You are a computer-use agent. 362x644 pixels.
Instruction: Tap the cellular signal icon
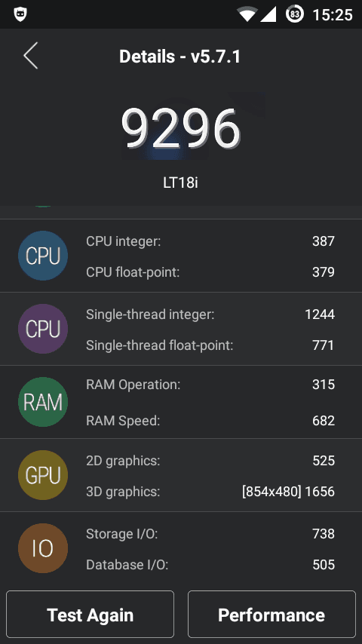[268, 15]
